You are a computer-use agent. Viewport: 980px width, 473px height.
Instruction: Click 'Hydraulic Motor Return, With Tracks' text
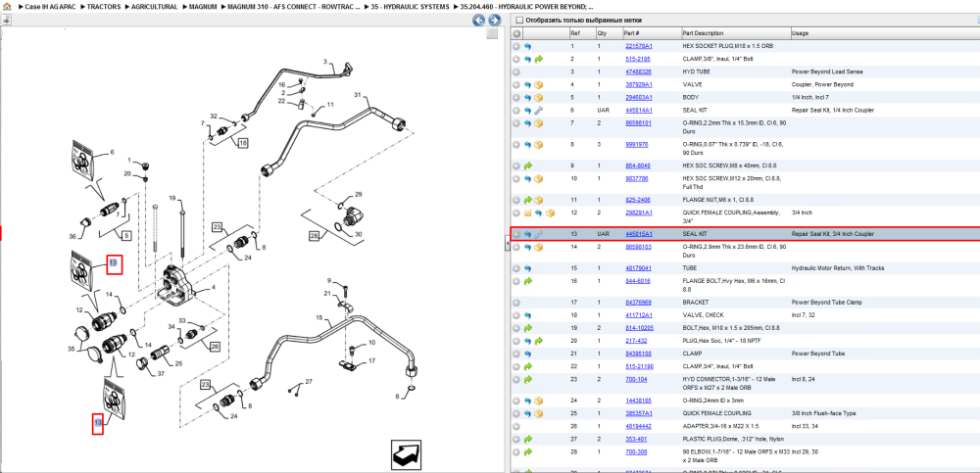[836, 268]
